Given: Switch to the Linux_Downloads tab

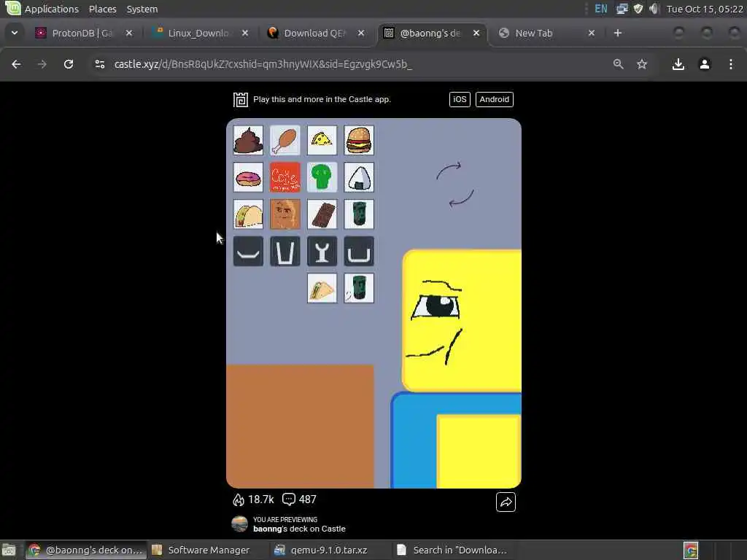Looking at the screenshot, I should point(198,34).
